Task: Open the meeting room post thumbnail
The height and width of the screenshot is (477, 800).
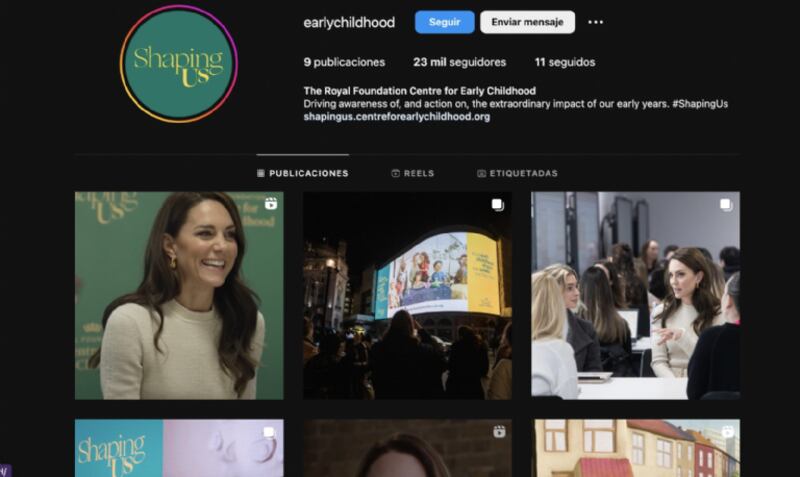Action: pos(635,295)
